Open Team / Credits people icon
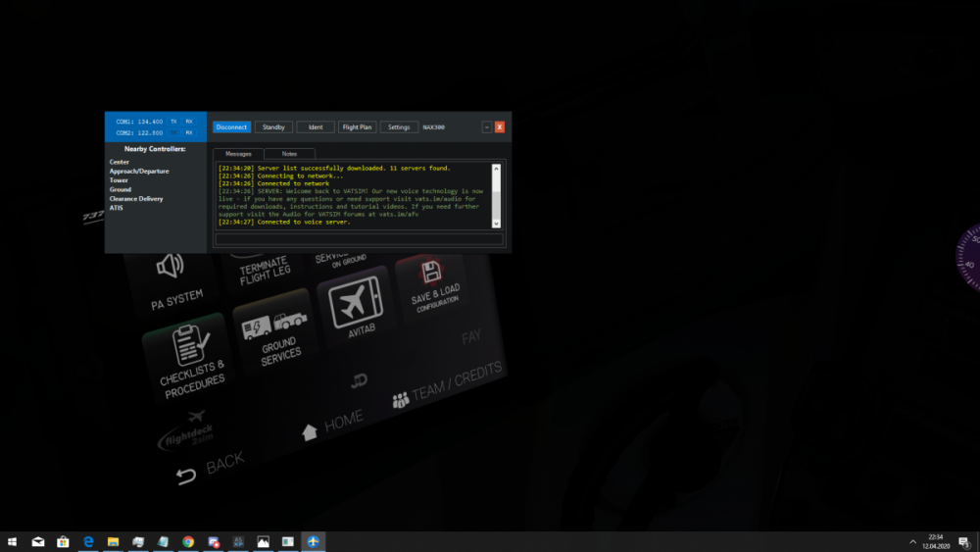This screenshot has height=552, width=980. pyautogui.click(x=400, y=400)
